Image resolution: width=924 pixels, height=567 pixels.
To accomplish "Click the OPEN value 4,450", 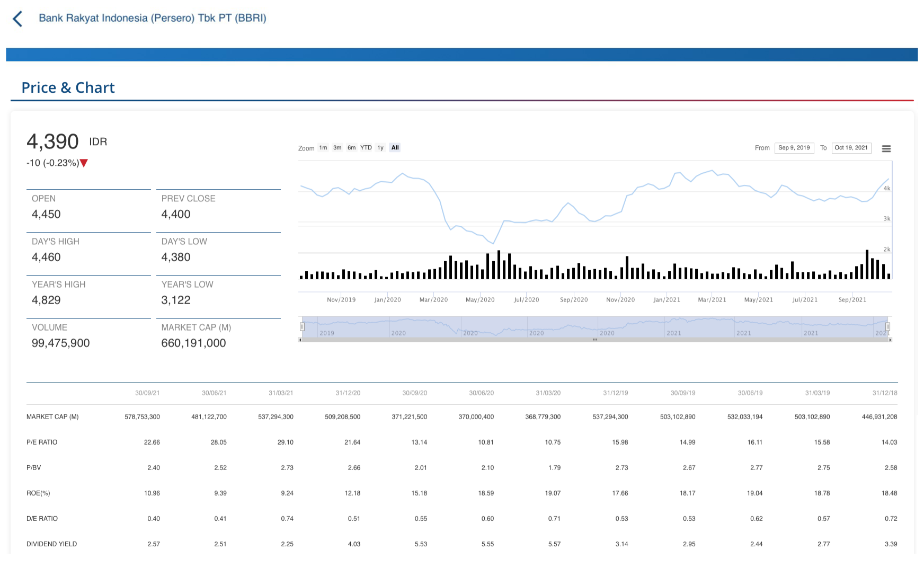I will click(46, 214).
